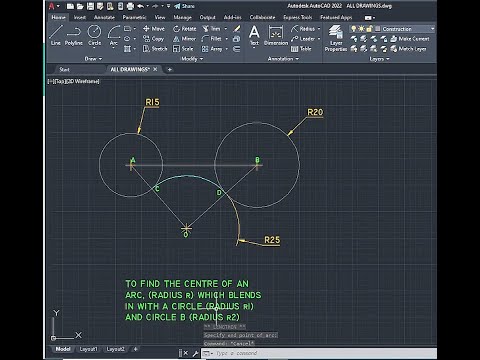Viewport: 480px width, 360px height.
Task: Open the Trim dropdown arrow
Action: coord(226,29)
